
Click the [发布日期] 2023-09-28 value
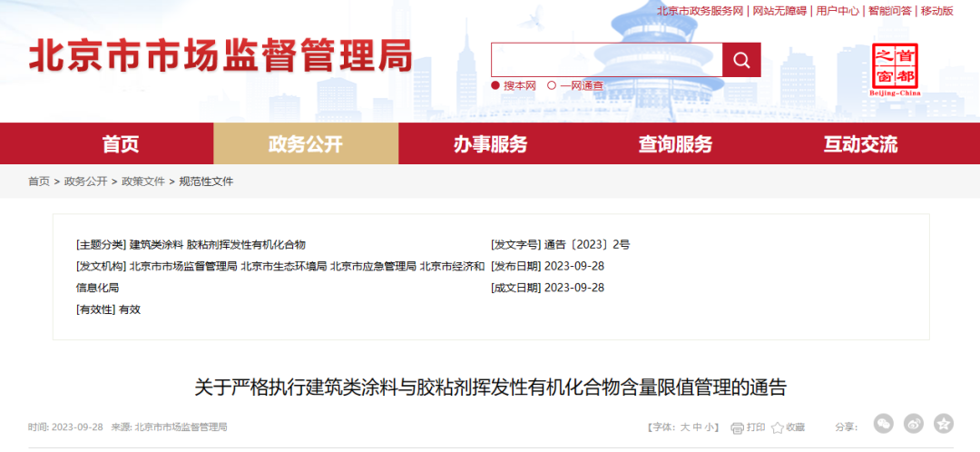(574, 266)
